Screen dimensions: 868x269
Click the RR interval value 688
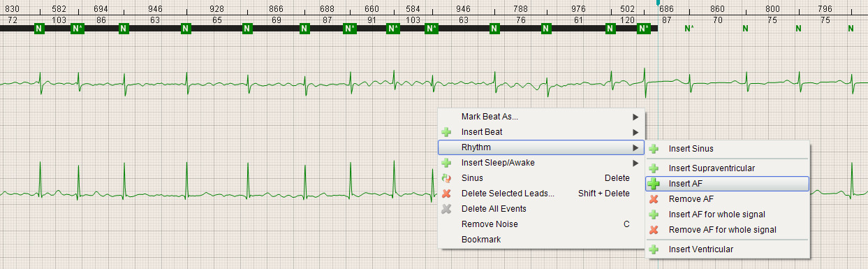tap(327, 9)
